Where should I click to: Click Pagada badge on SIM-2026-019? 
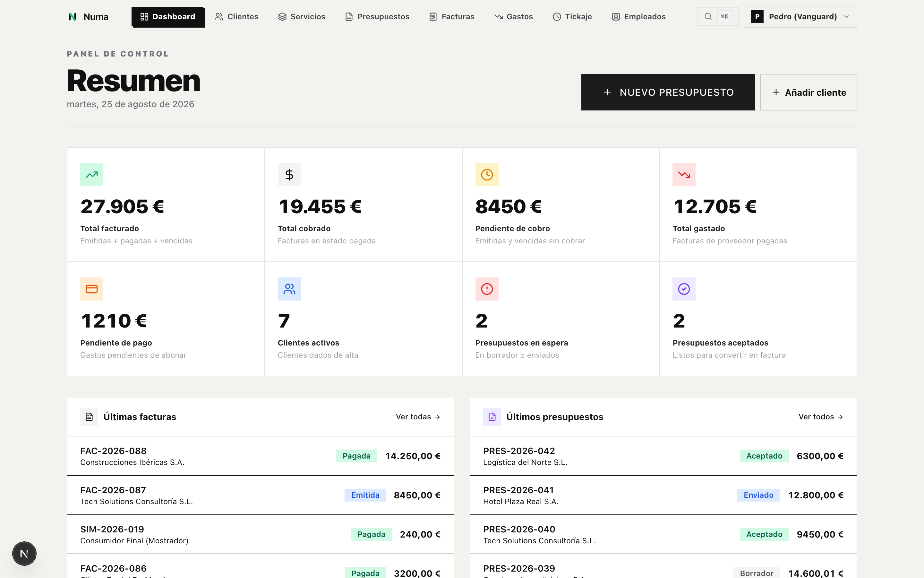(x=371, y=534)
